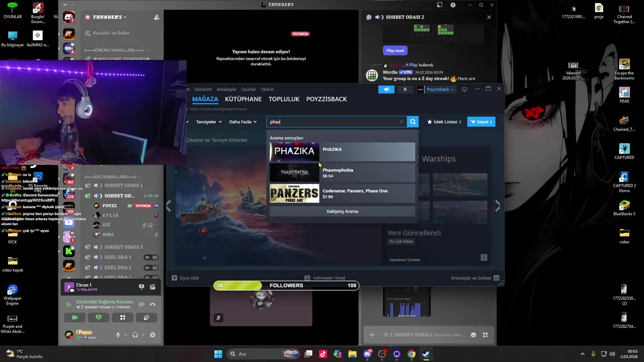This screenshot has height=362, width=644.
Task: Toggle Discord screen share button
Action: [99, 317]
